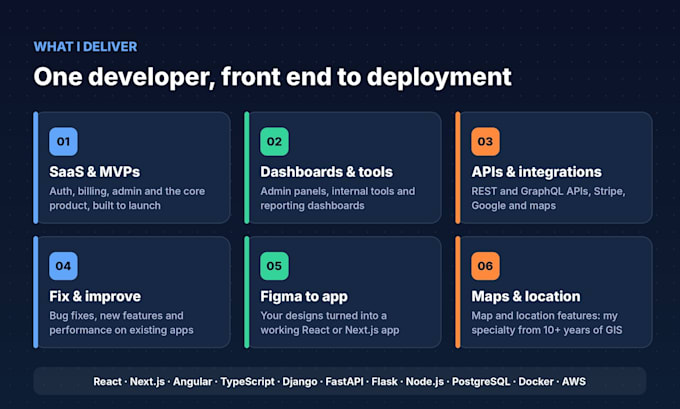
Task: Select the 'Figma to app' card title
Action: click(304, 296)
